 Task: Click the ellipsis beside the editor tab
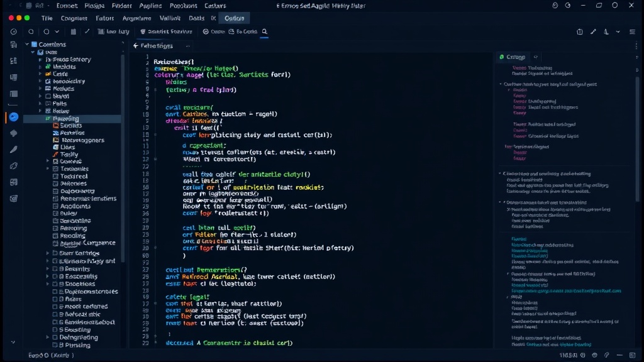[187, 46]
